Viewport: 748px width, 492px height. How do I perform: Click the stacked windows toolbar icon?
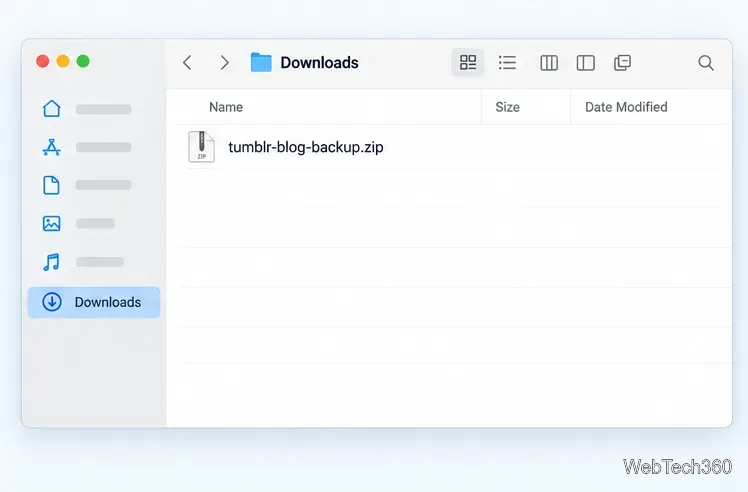pyautogui.click(x=622, y=63)
